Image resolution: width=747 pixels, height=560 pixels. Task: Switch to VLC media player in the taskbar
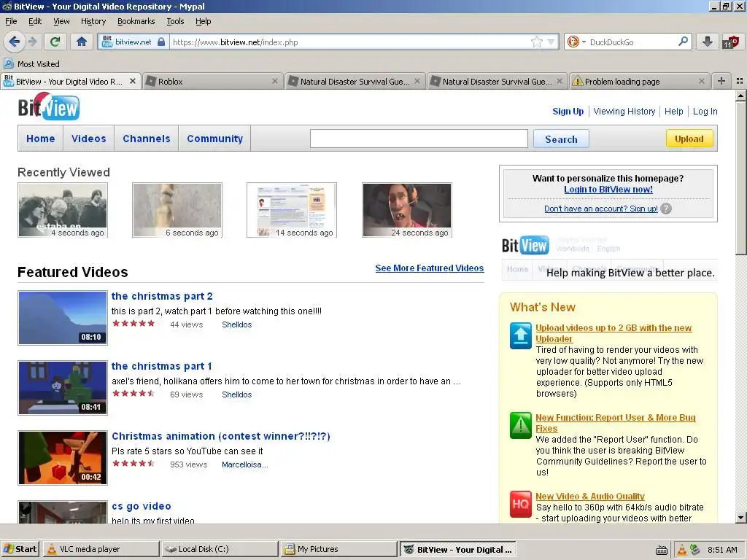[101, 549]
